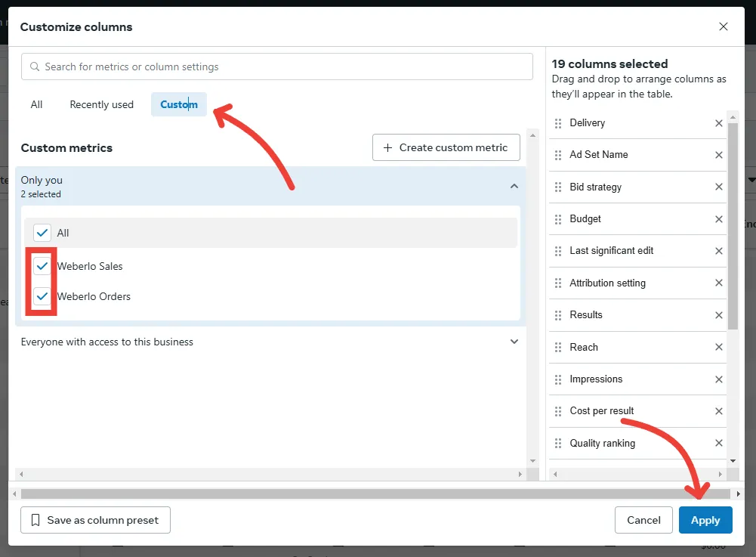Grab the drag handle for Attribution setting
The height and width of the screenshot is (557, 756).
click(558, 283)
